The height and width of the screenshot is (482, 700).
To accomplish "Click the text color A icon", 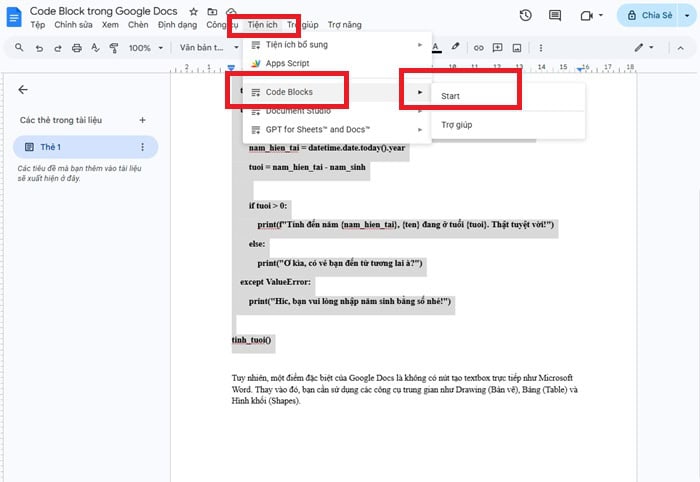I will (x=436, y=47).
